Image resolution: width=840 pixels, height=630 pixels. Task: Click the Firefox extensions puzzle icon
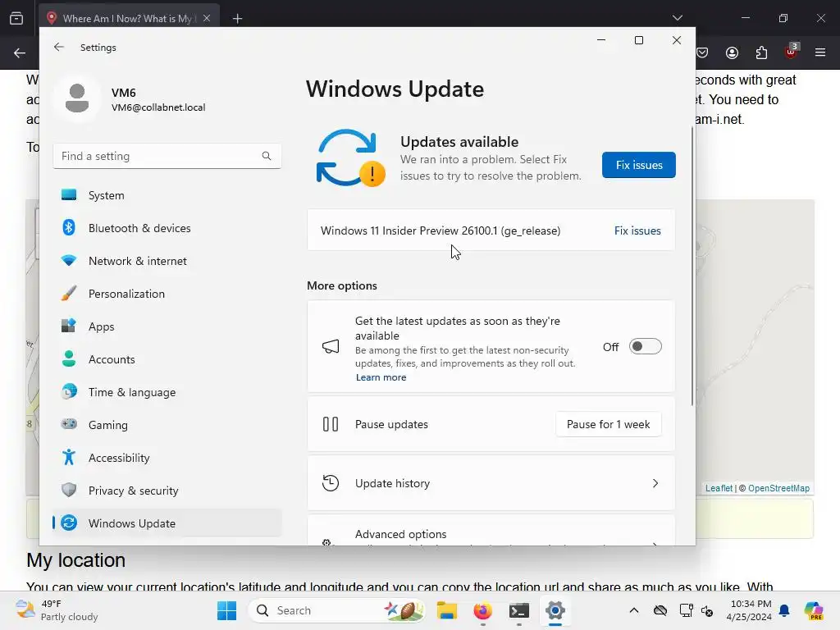pyautogui.click(x=761, y=52)
